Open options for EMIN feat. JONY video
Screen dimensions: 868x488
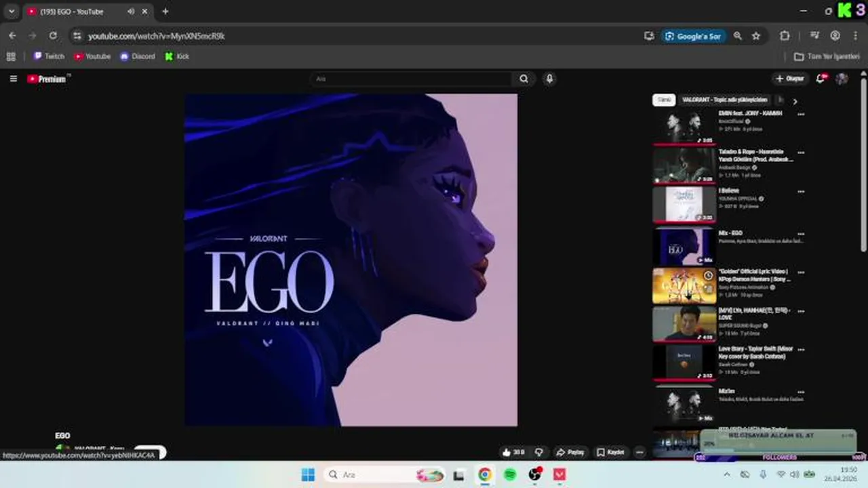click(801, 115)
